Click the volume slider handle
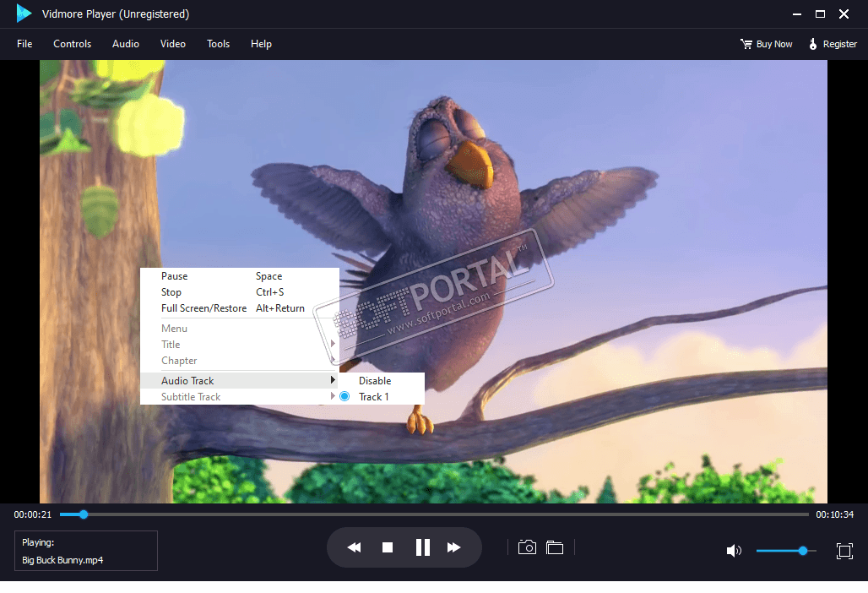 [x=803, y=551]
